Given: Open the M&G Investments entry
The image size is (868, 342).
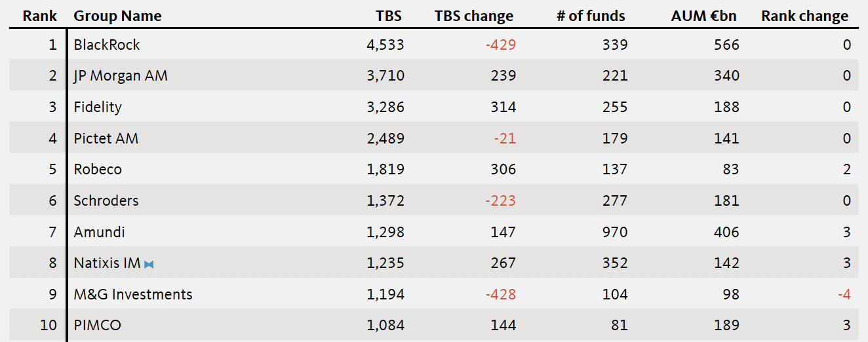Looking at the screenshot, I should [133, 294].
